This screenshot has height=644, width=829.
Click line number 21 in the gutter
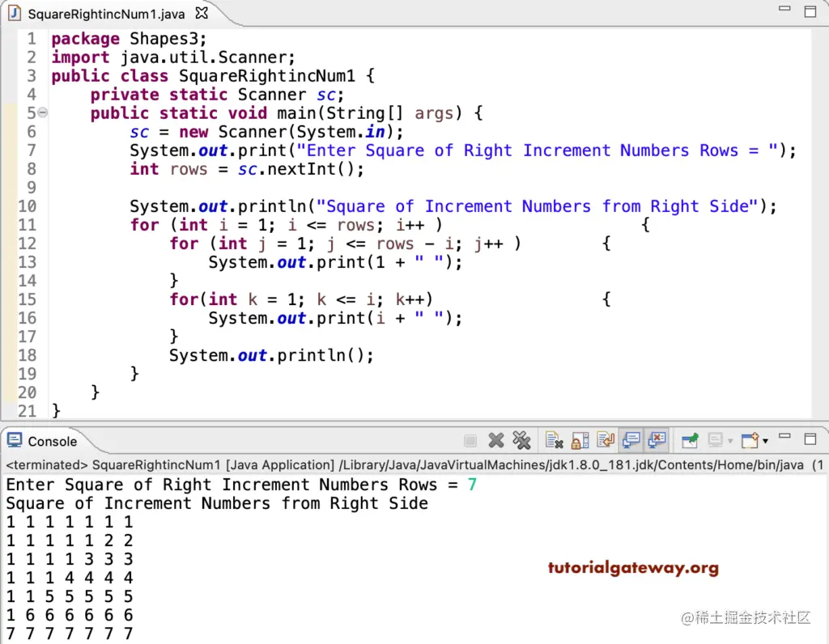27,410
